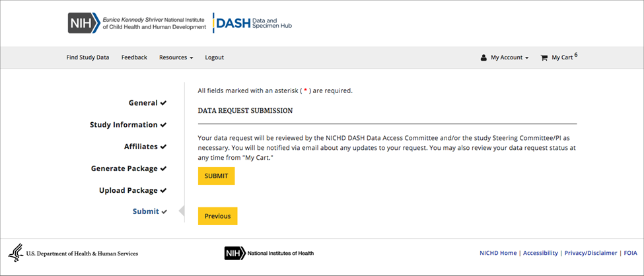Screen dimensions: 644x276
Task: Click the National Institutes of Health footer logo
Action: [269, 253]
